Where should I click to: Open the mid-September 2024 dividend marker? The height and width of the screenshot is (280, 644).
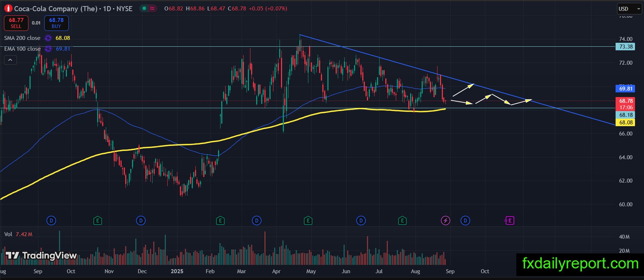point(51,220)
